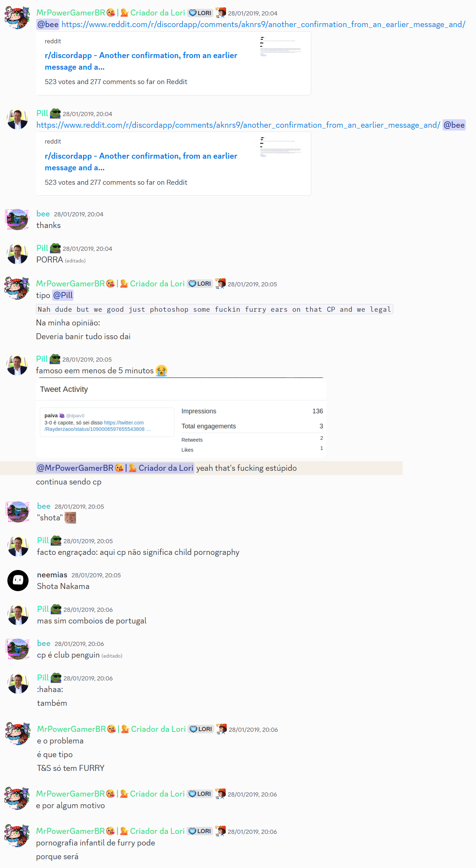Viewport: 476px width, 868px height.
Task: Click the bee username above "cp é club penguin"
Action: pos(44,643)
